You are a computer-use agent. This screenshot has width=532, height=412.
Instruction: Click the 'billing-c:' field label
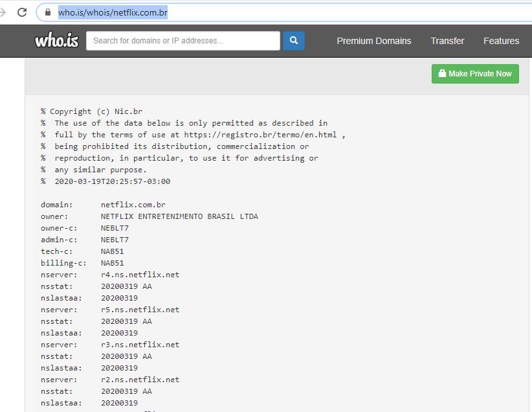click(x=63, y=263)
